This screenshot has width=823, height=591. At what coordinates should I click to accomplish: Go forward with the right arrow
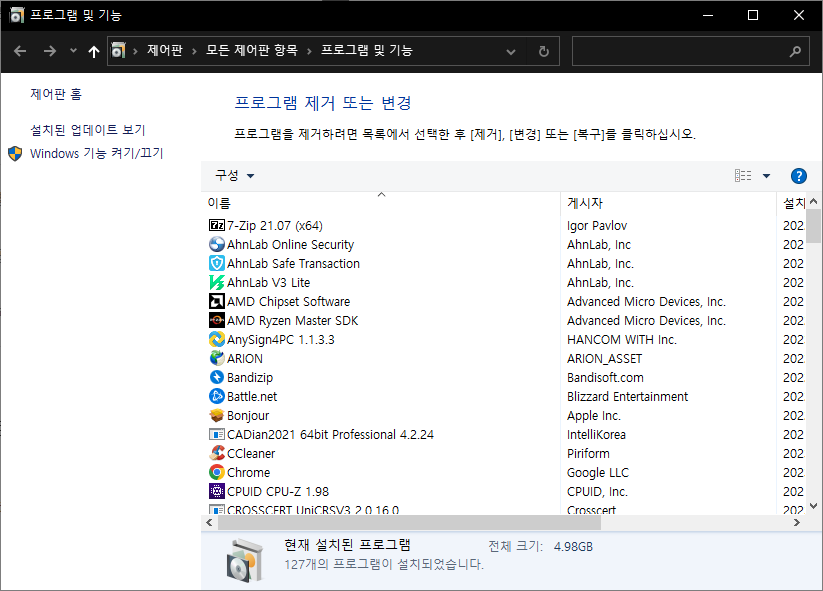click(50, 51)
